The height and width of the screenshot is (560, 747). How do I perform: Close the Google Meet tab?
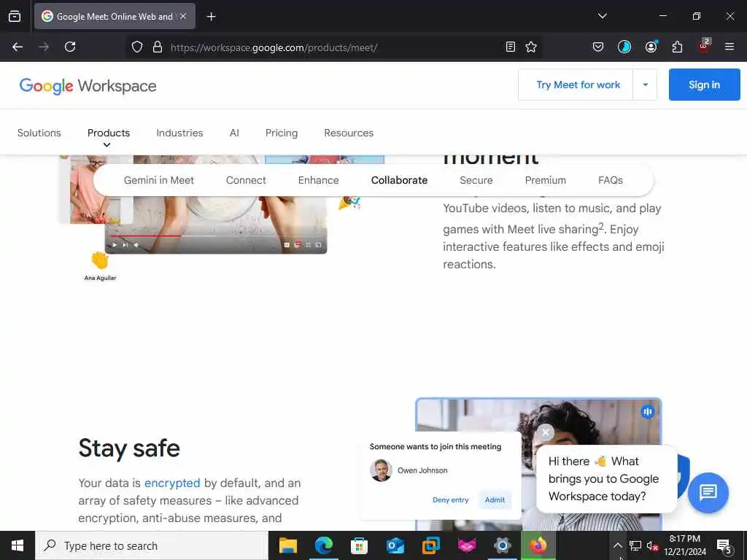[x=183, y=16]
